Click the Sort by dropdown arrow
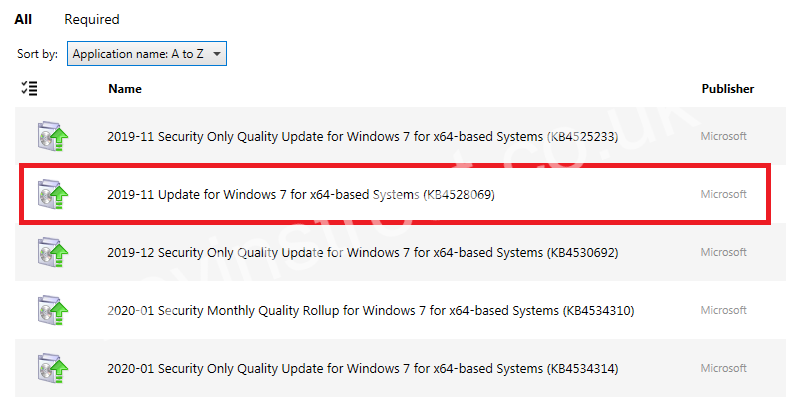Image resolution: width=786 pixels, height=408 pixels. (217, 54)
